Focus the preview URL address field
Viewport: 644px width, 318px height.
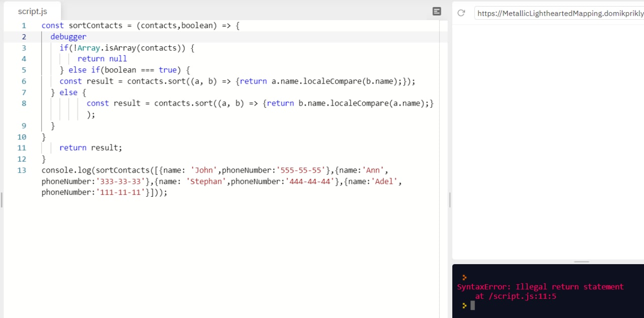559,13
